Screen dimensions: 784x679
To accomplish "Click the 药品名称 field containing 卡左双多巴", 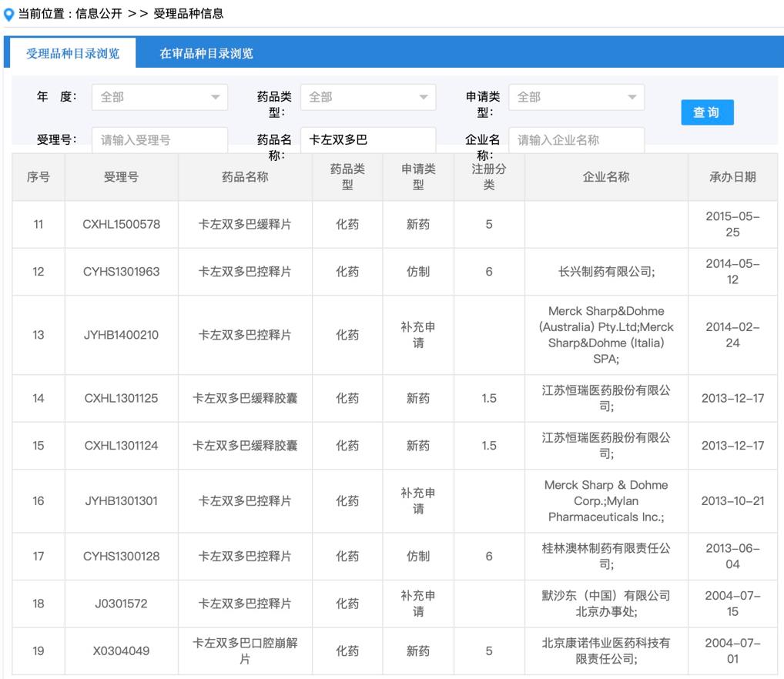I will (368, 140).
